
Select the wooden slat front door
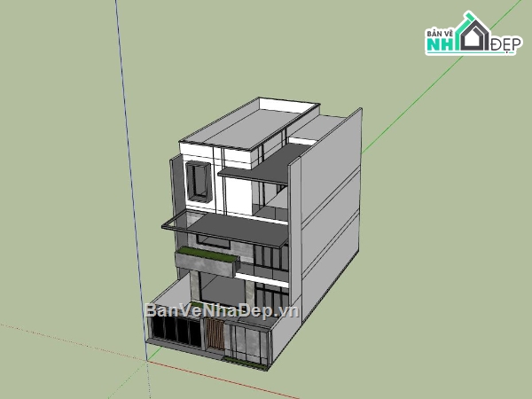(215, 333)
